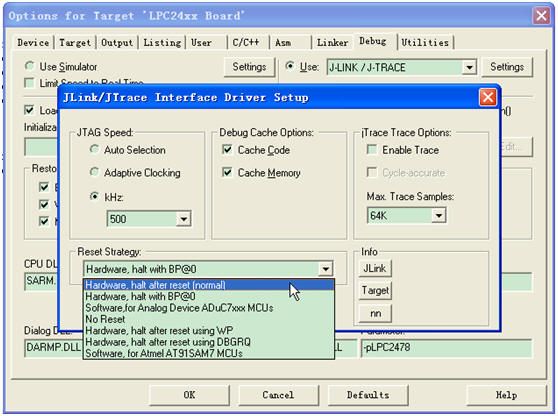
Task: Click the JLink info button
Action: 375,268
